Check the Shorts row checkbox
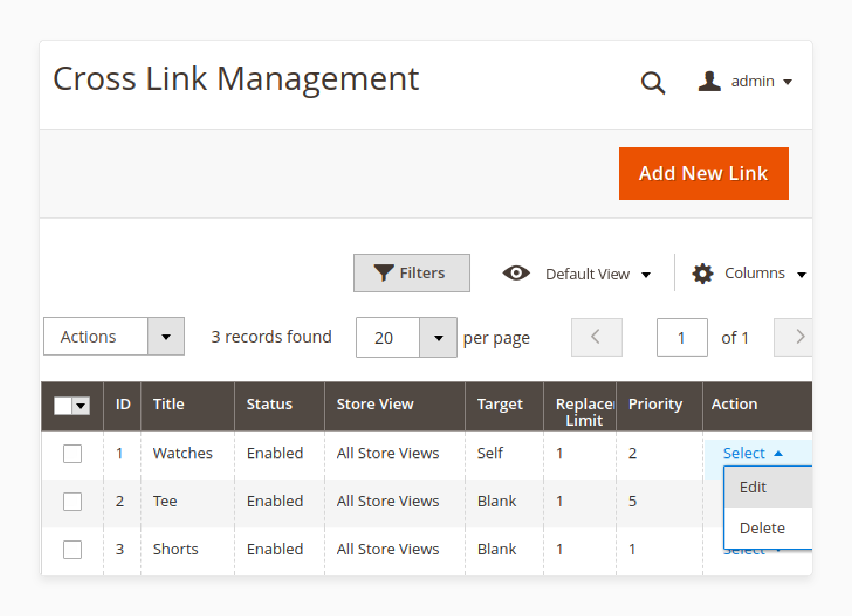 coord(72,550)
